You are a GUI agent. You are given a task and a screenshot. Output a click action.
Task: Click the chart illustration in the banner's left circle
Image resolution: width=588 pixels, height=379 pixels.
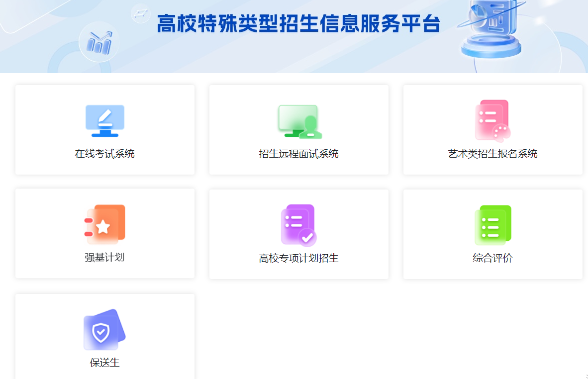(99, 42)
